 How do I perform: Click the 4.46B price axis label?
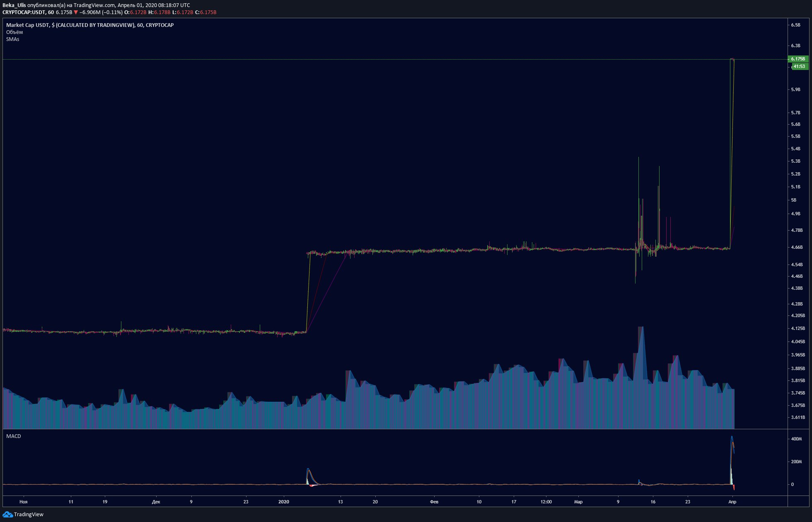(x=797, y=277)
